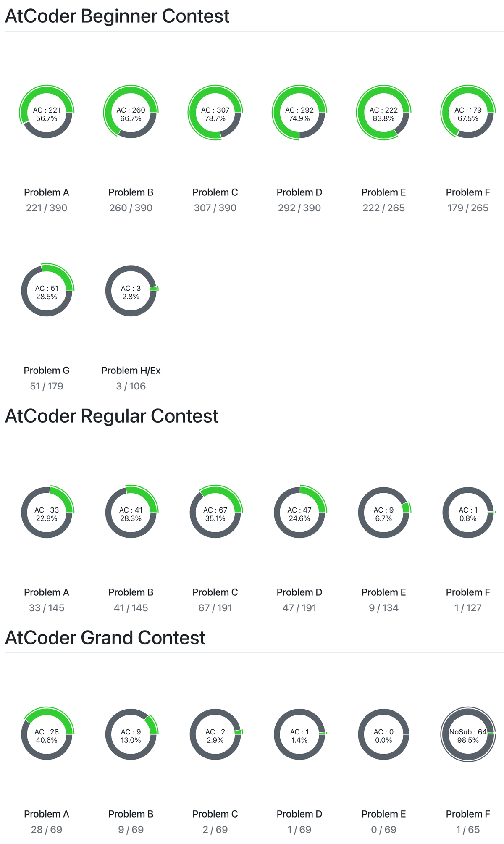This screenshot has width=504, height=844.
Task: Click the 9 / 134 count under Problem E
Action: point(383,608)
